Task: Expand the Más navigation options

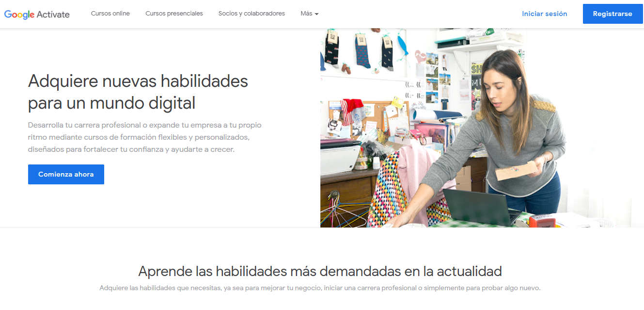Action: point(309,14)
